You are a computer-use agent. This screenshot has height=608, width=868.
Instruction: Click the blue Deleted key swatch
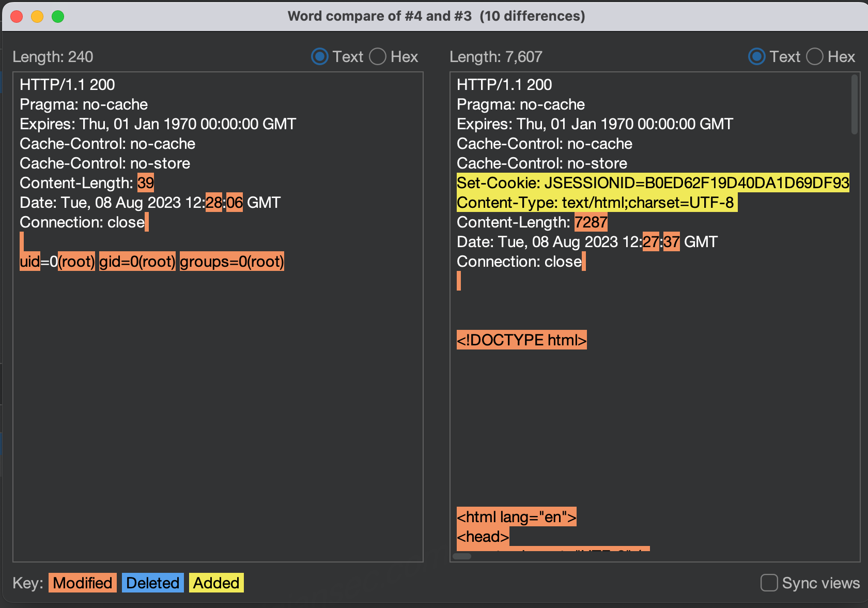tap(152, 583)
